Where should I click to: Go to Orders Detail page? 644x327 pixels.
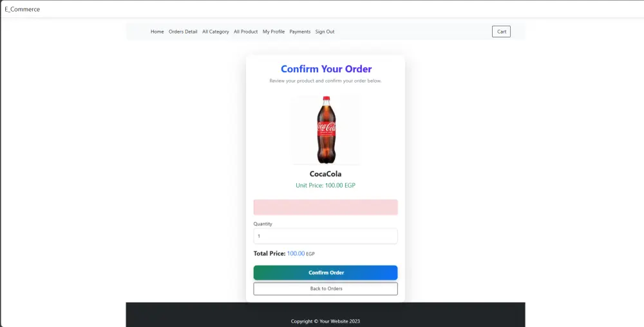click(183, 32)
